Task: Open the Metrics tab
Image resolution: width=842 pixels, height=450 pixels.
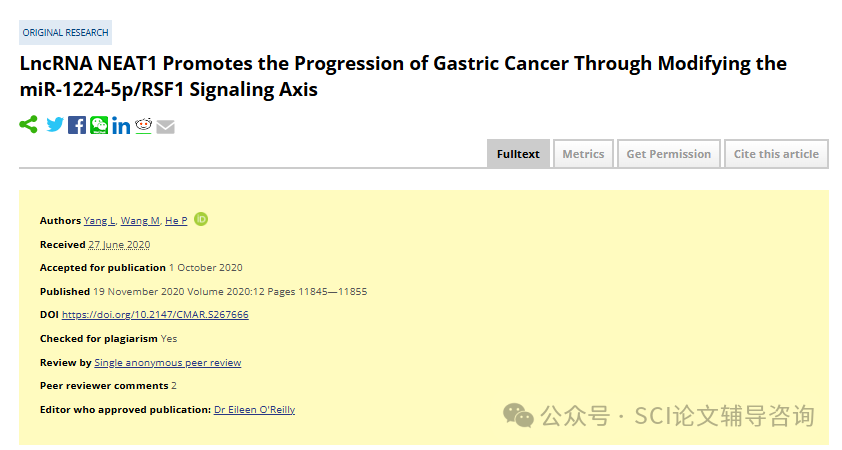Action: coord(583,154)
